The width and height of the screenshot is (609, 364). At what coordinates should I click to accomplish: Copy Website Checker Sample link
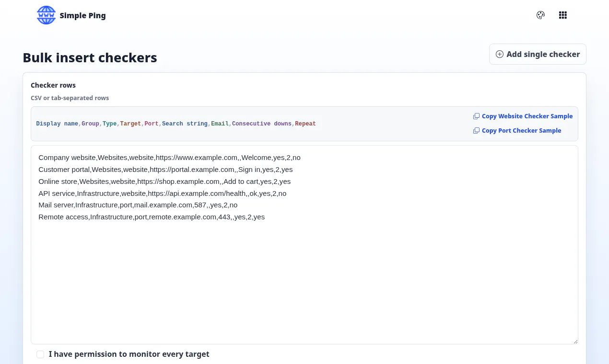[x=523, y=116]
